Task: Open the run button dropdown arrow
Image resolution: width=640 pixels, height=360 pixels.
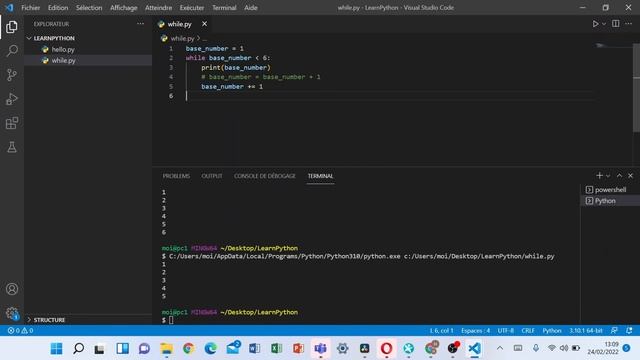Action: (x=604, y=24)
